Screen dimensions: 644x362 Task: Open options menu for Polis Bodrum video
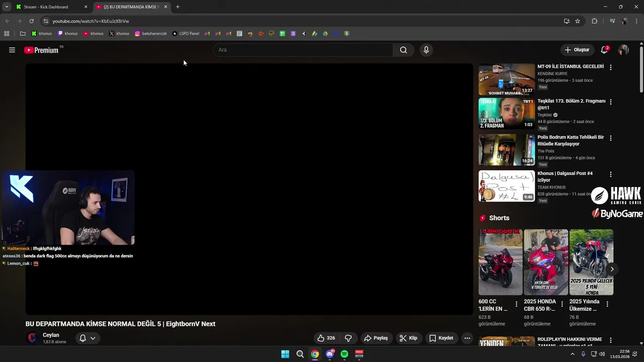coord(611,138)
